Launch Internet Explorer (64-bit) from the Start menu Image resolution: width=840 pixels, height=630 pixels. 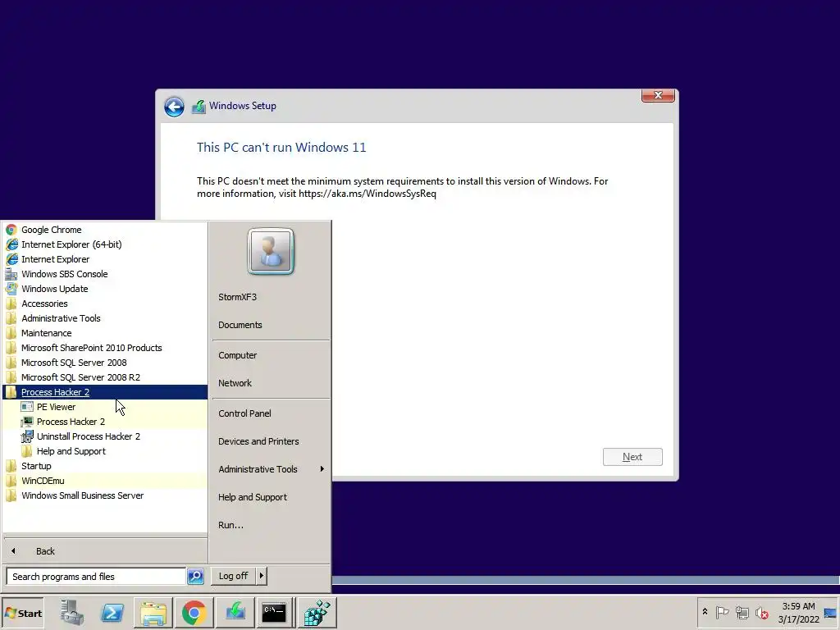(105, 244)
